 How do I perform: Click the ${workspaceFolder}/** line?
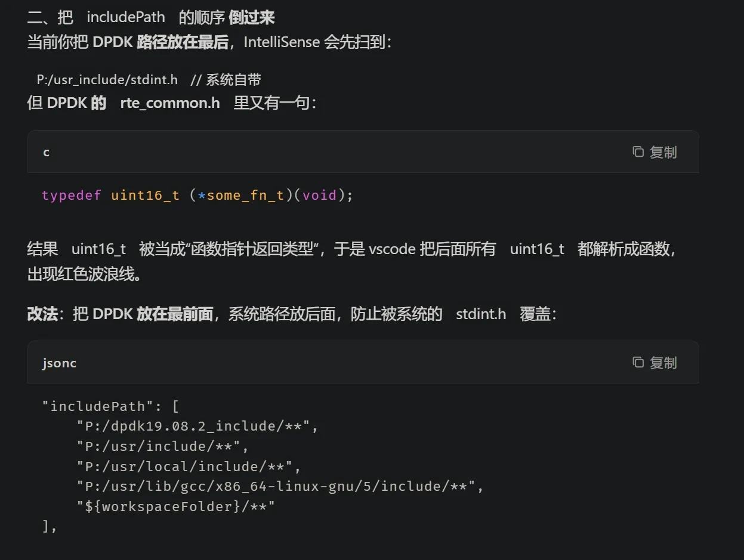[175, 506]
